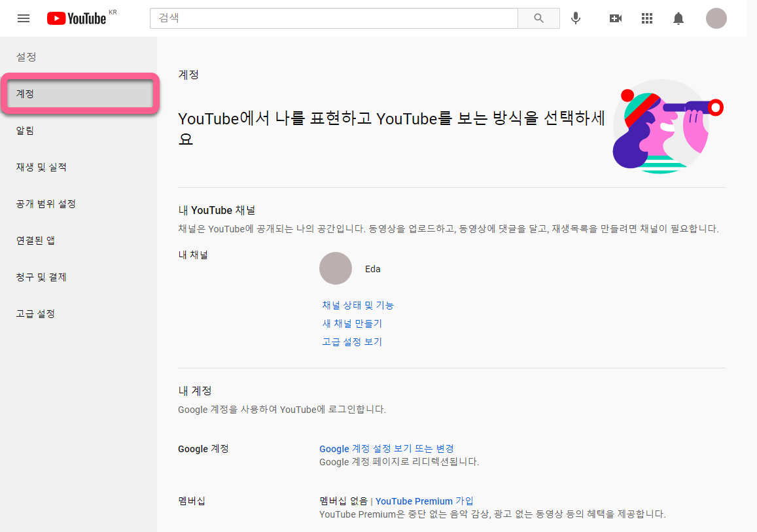Select 계정 in settings sidebar
757x532 pixels.
pos(80,94)
